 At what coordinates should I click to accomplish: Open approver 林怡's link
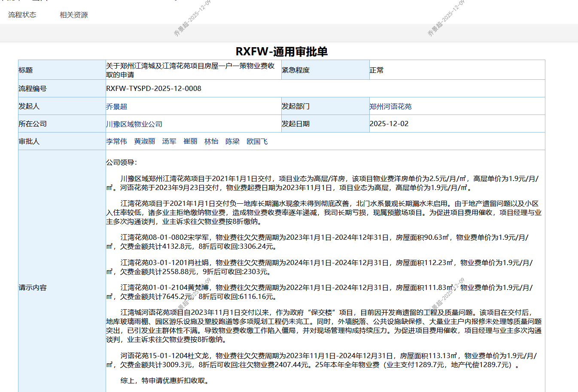click(211, 142)
